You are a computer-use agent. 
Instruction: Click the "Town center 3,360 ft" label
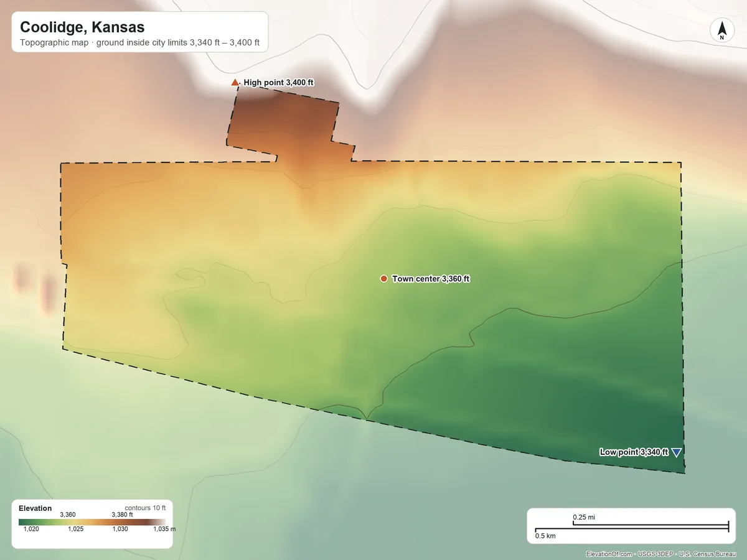(431, 279)
